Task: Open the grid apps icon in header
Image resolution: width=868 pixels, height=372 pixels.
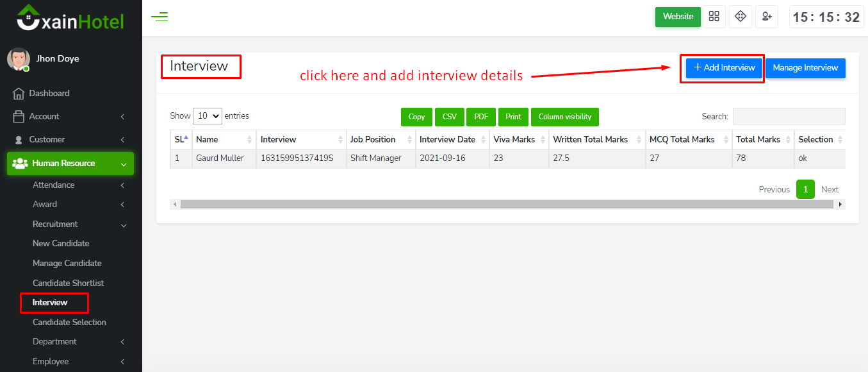Action: (x=714, y=17)
